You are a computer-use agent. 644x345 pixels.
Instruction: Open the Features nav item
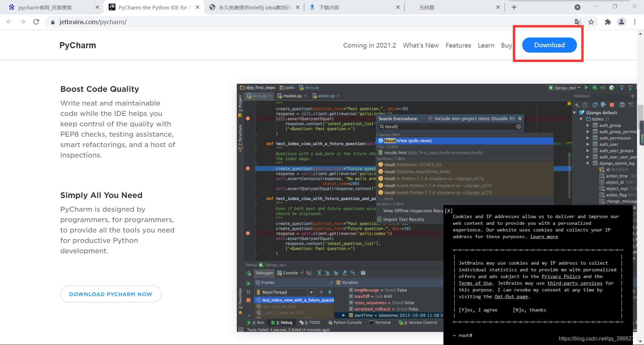pyautogui.click(x=458, y=45)
